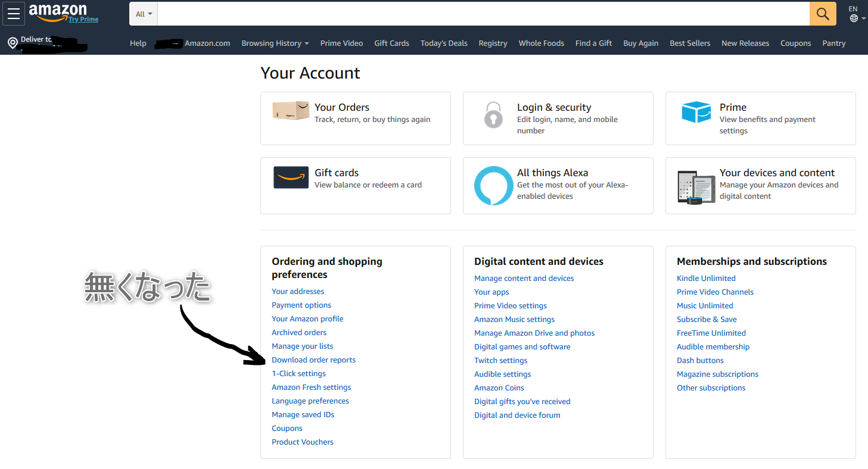
Task: Click the orange search magnifier button
Action: 823,14
